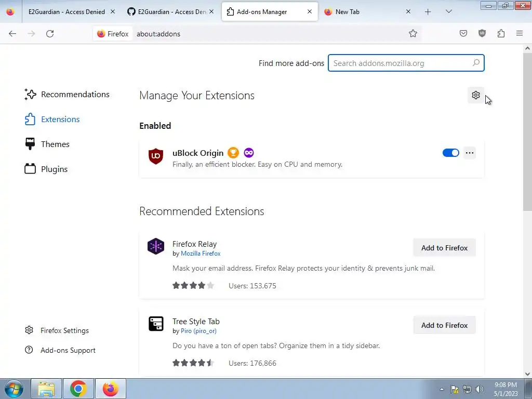
Task: Go to the Plugins section
Action: [46, 169]
